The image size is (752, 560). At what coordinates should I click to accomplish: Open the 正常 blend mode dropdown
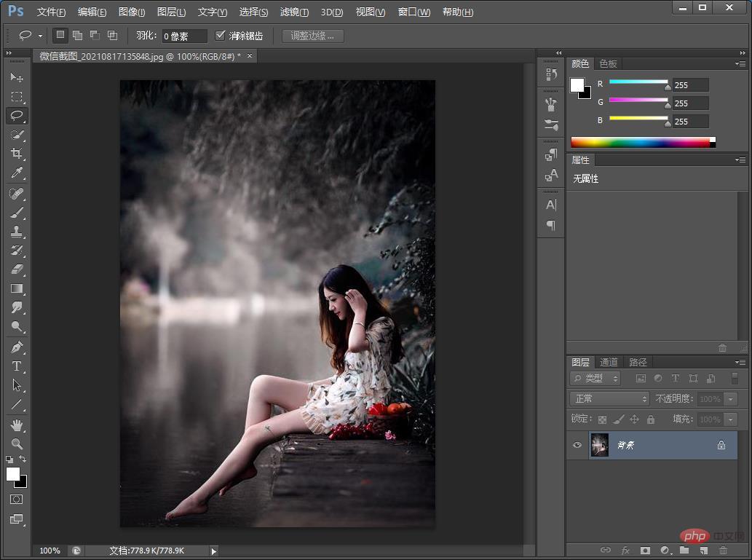coord(609,399)
